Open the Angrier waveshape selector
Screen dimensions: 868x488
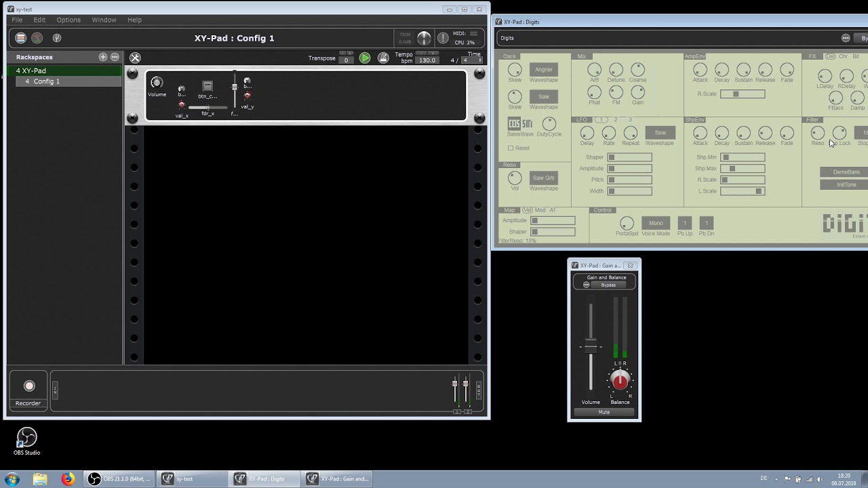pos(544,69)
